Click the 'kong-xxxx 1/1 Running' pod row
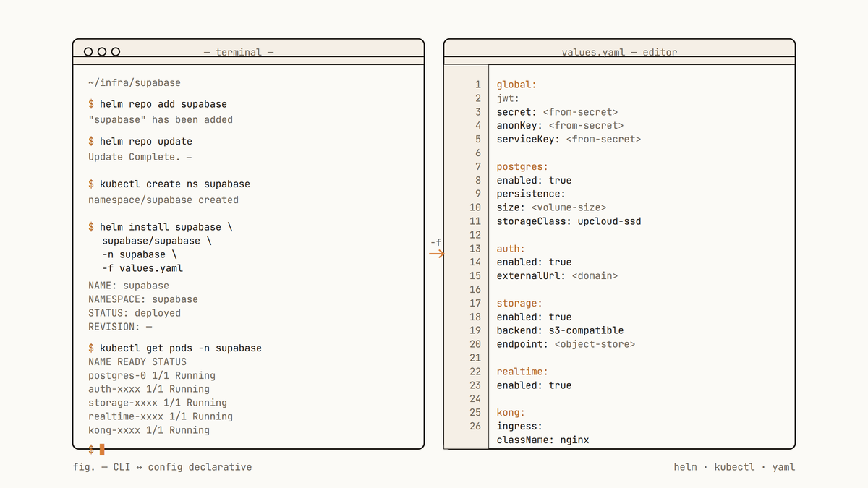 click(x=149, y=430)
